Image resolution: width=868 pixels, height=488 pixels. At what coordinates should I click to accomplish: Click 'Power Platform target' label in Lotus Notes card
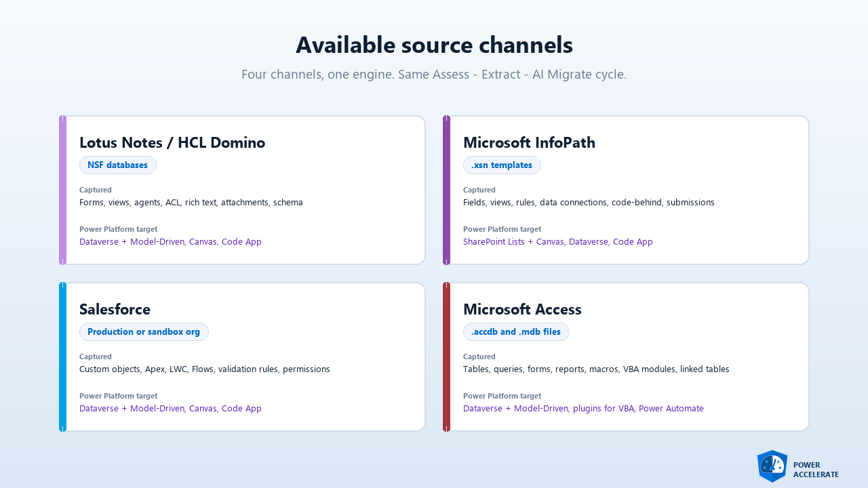(118, 229)
